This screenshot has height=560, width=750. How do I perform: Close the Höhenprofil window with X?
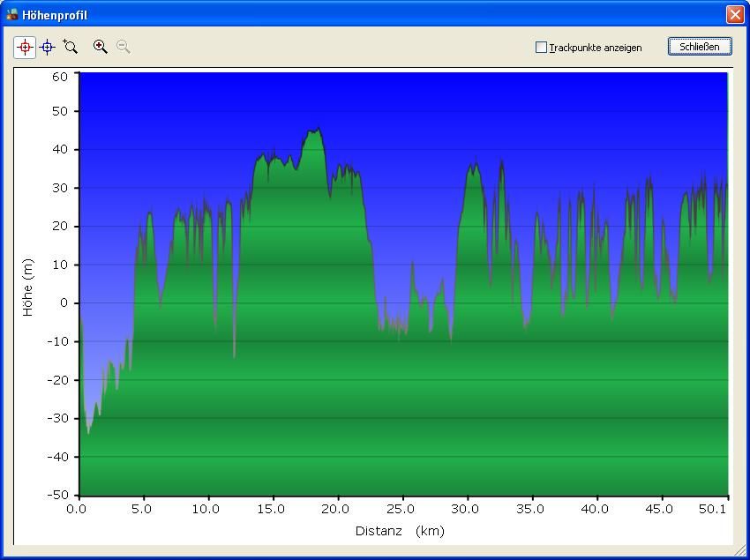734,15
